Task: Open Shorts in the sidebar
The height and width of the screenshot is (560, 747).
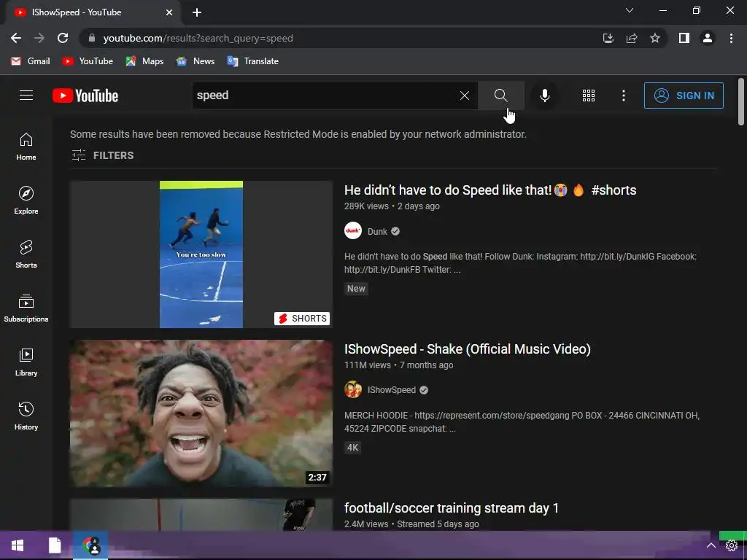Action: tap(26, 254)
